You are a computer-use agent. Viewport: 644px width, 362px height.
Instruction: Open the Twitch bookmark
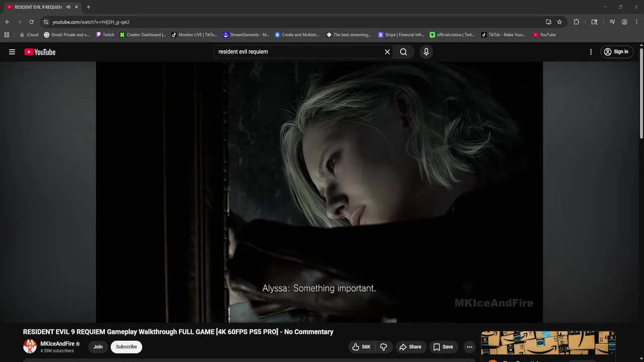click(x=105, y=35)
